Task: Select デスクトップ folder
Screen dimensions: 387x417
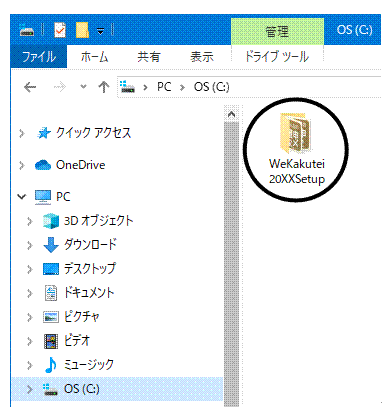Action: point(90,269)
